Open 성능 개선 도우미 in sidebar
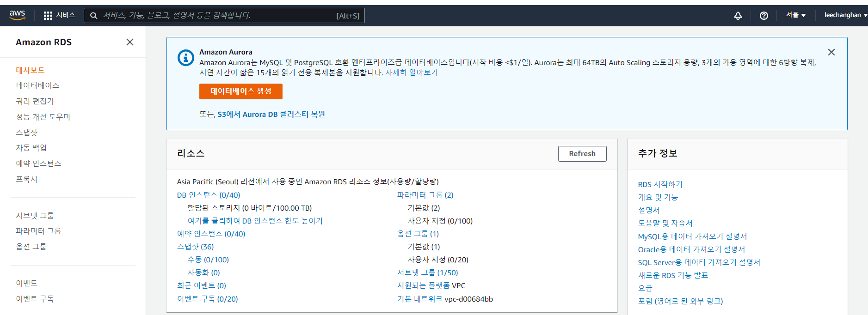This screenshot has width=868, height=315. click(x=43, y=117)
